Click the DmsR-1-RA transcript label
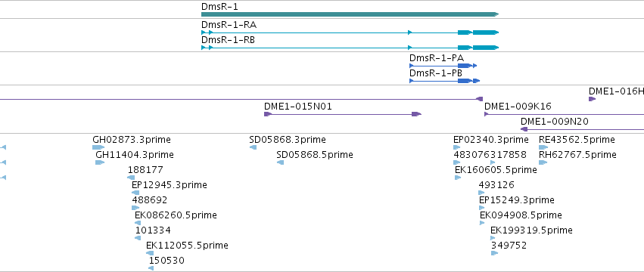Viewport: 644px width, 272px height. tap(229, 25)
